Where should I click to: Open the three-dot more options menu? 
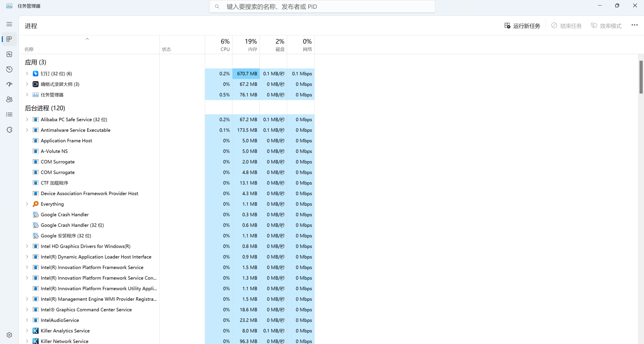634,25
